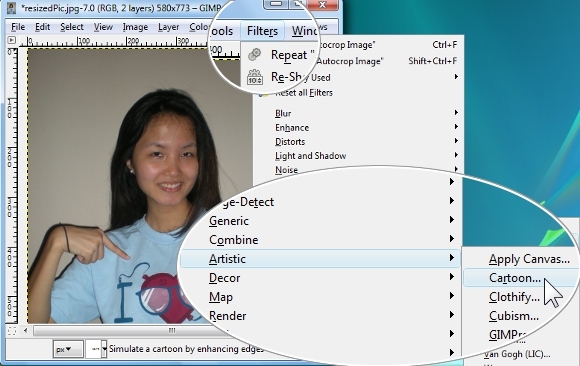Click the horizontal scrollbar handle

point(172,330)
